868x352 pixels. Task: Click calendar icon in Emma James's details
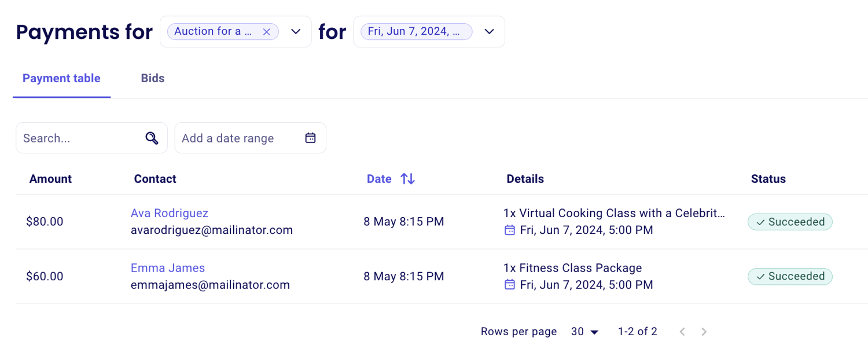click(510, 285)
